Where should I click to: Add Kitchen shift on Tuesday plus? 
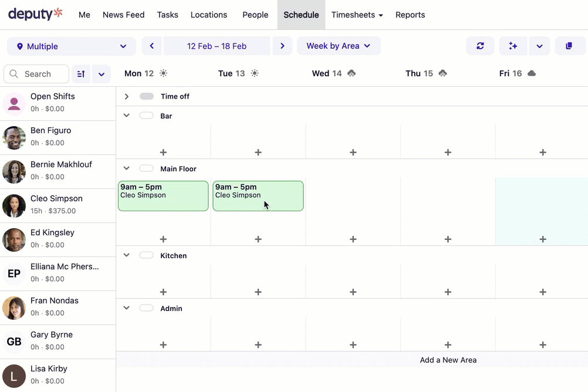[x=258, y=292]
